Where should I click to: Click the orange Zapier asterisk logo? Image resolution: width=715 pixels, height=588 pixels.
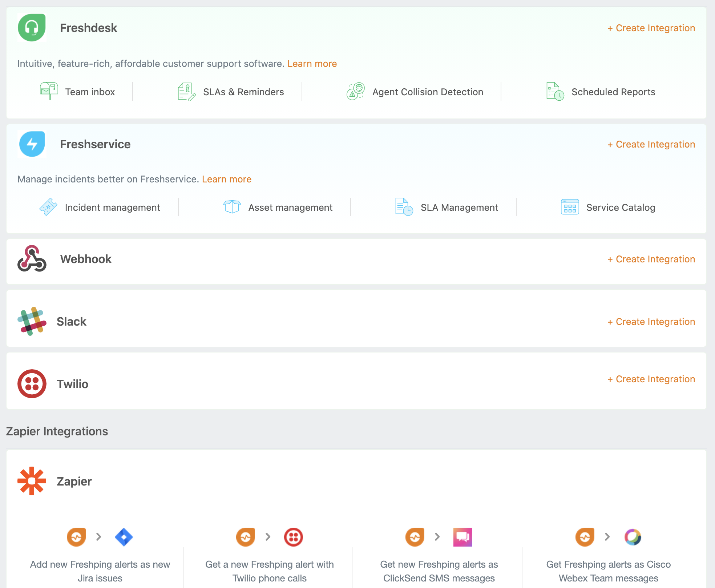(32, 481)
